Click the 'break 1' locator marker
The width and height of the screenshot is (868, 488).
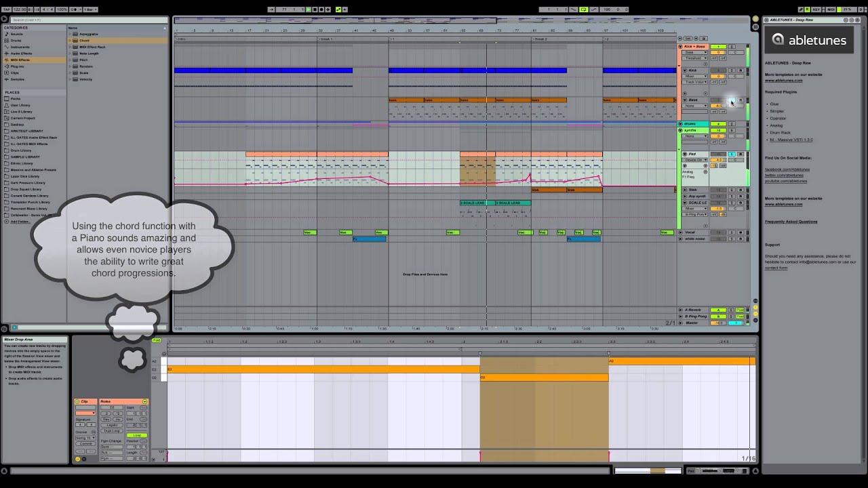click(x=325, y=39)
